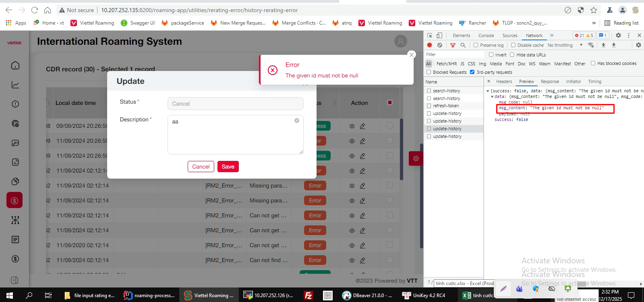Expand more DevTools tabs chevron
The width and height of the screenshot is (644, 302).
552,35
